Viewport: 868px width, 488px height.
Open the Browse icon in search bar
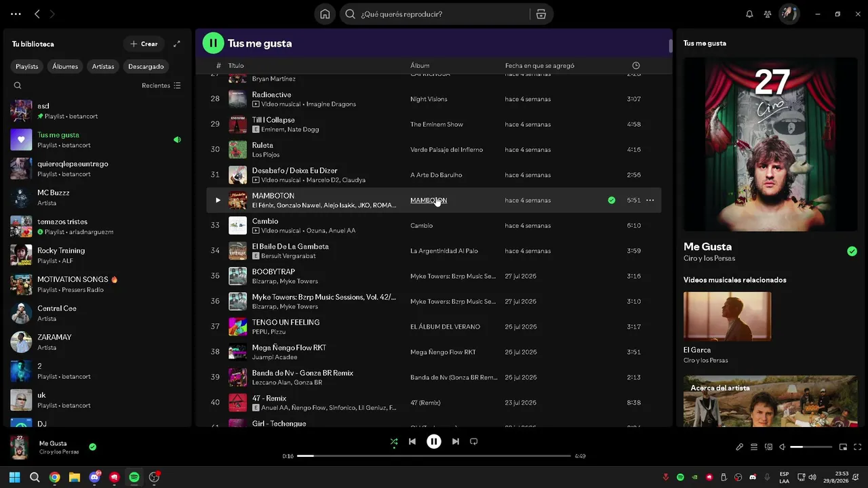(x=540, y=14)
